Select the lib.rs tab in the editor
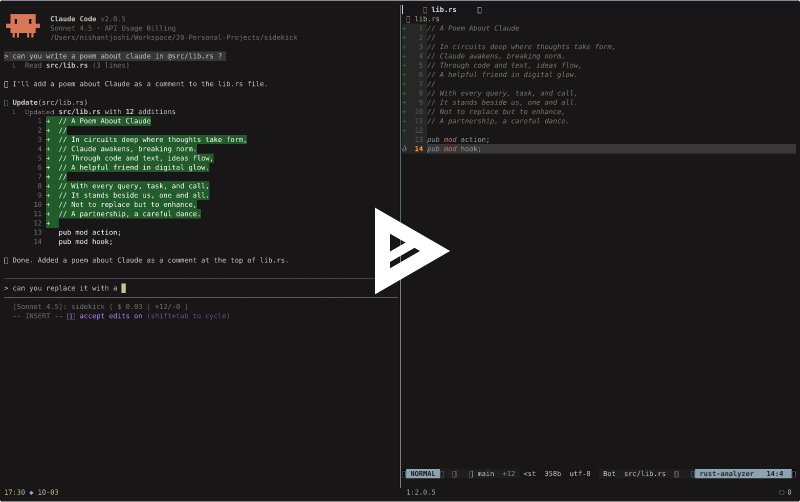 [443, 9]
